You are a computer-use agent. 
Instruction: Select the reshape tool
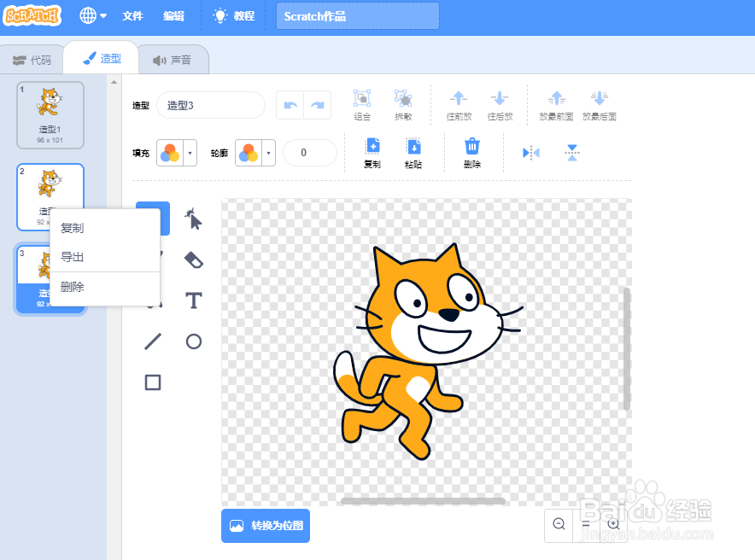tap(193, 219)
